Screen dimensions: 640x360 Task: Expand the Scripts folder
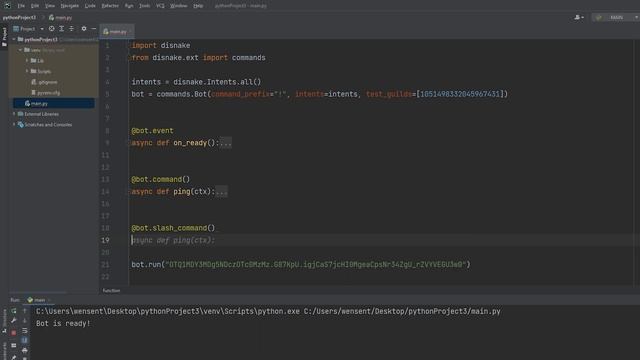pos(27,71)
